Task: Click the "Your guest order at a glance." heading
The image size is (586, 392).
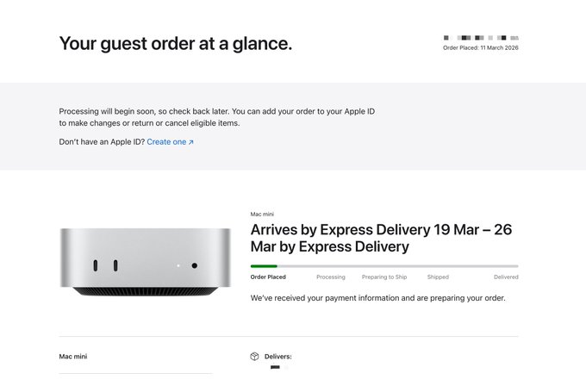Action: pyautogui.click(x=175, y=43)
